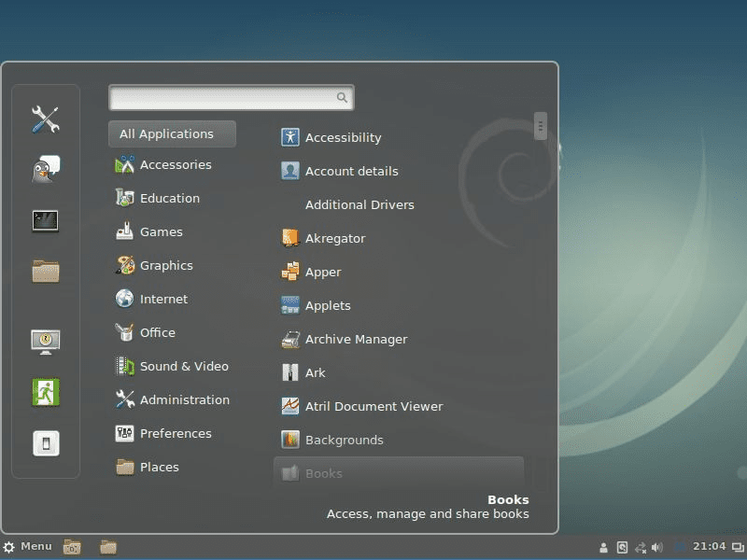
Task: Select the Preferences category
Action: pos(175,434)
